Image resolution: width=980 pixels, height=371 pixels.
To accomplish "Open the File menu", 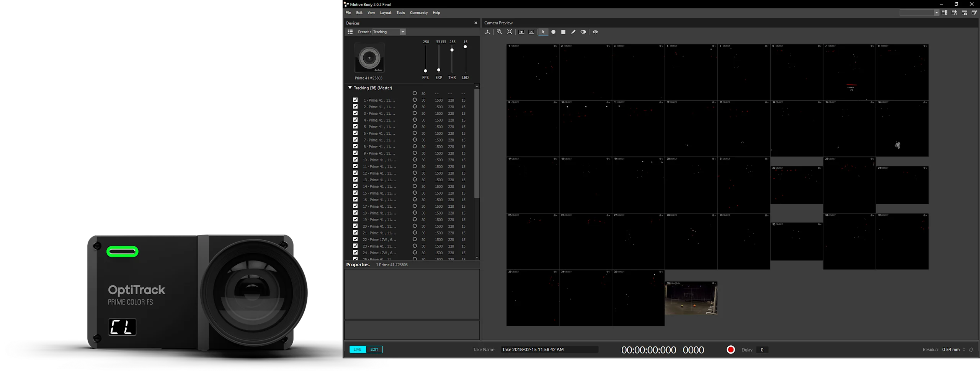I will 348,13.
